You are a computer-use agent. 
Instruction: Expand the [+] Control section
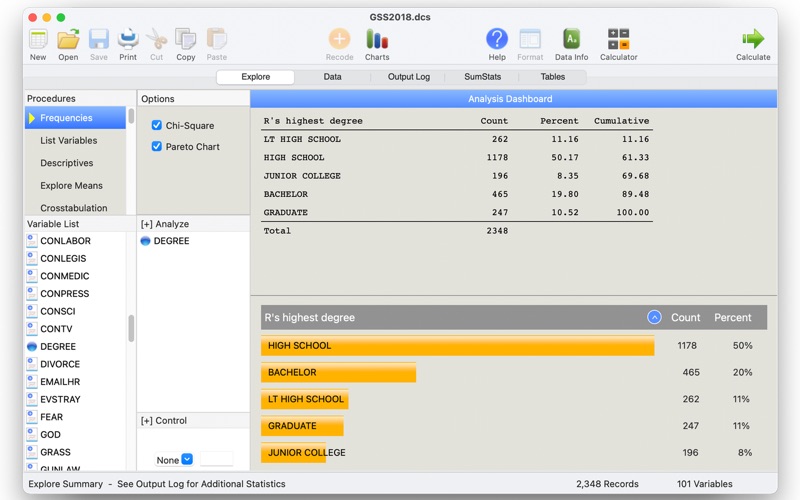(x=164, y=420)
